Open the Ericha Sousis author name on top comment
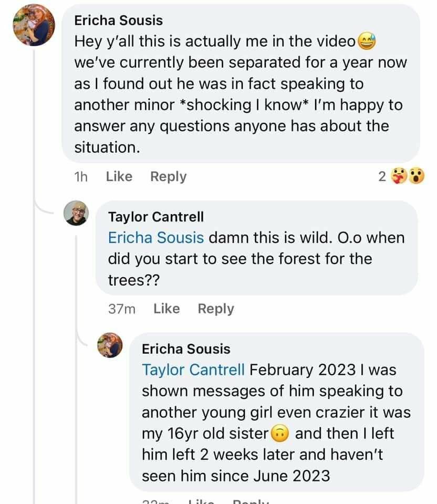 point(119,20)
